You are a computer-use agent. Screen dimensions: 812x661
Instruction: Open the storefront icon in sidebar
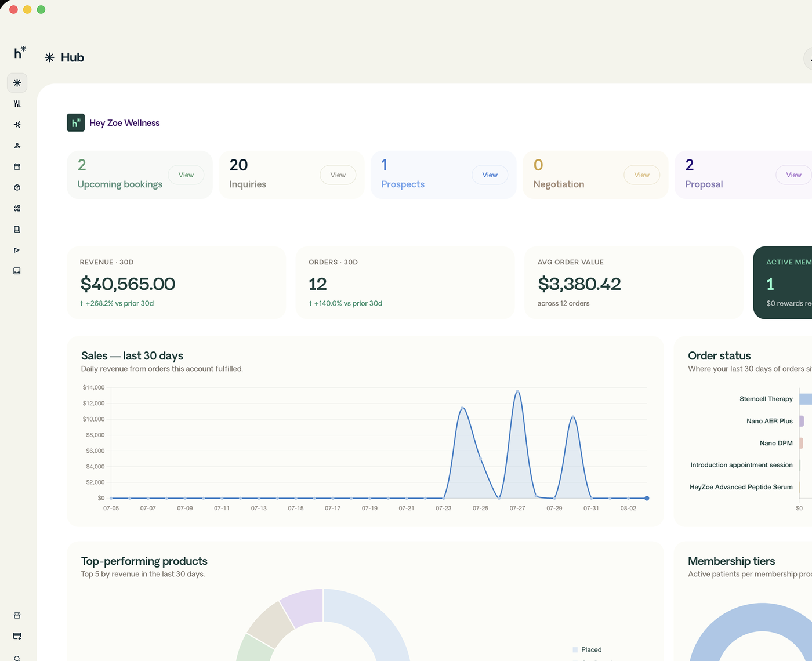17,615
